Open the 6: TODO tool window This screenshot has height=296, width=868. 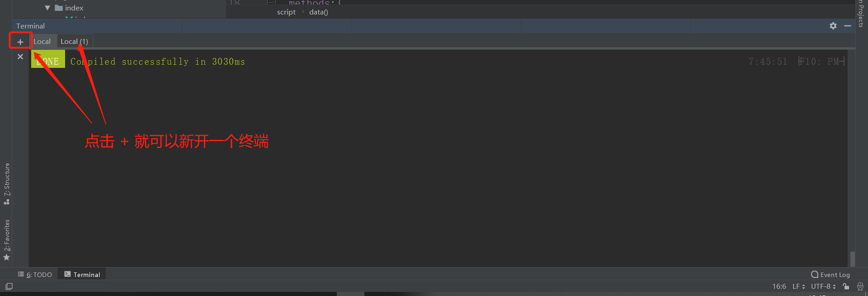click(35, 274)
